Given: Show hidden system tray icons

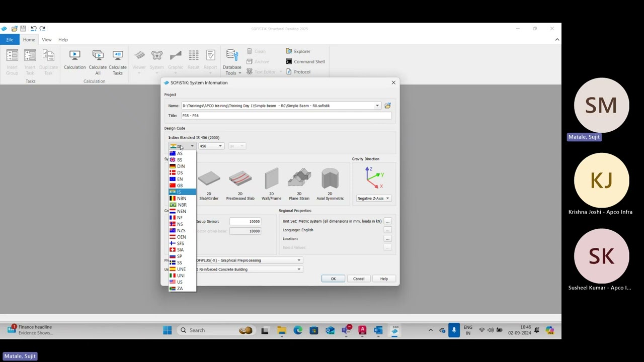Looking at the screenshot, I should [431, 330].
